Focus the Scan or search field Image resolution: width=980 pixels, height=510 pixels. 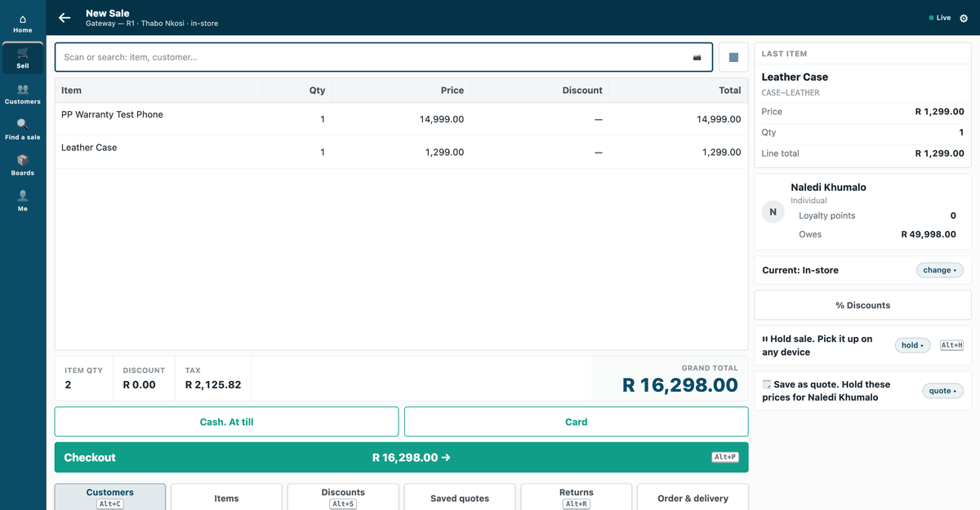click(384, 57)
